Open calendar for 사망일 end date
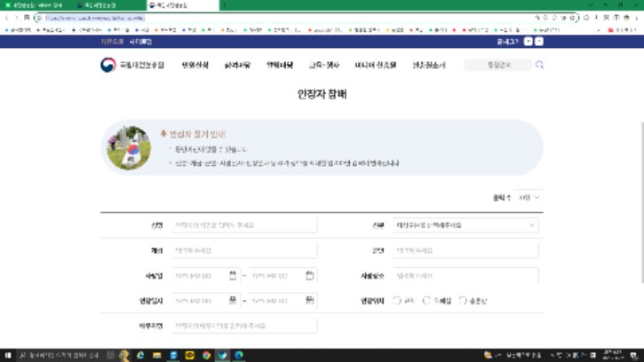 pyautogui.click(x=309, y=275)
